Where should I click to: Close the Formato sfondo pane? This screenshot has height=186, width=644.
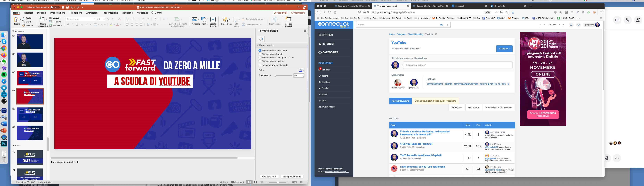[x=305, y=31]
